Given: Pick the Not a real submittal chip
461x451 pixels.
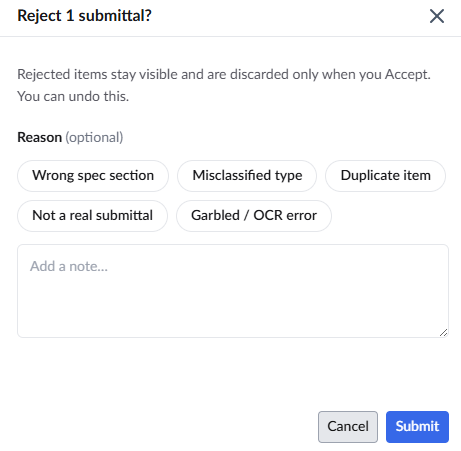Looking at the screenshot, I should coord(92,216).
